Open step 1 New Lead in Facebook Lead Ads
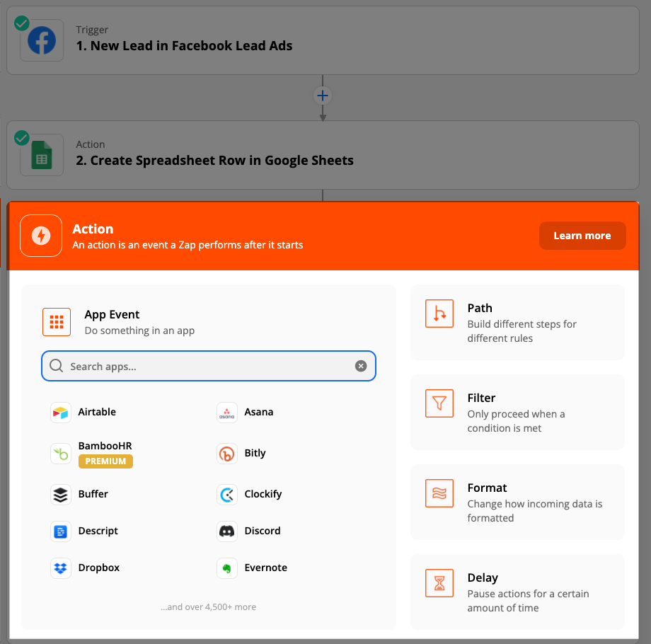651x644 pixels. pyautogui.click(x=323, y=40)
